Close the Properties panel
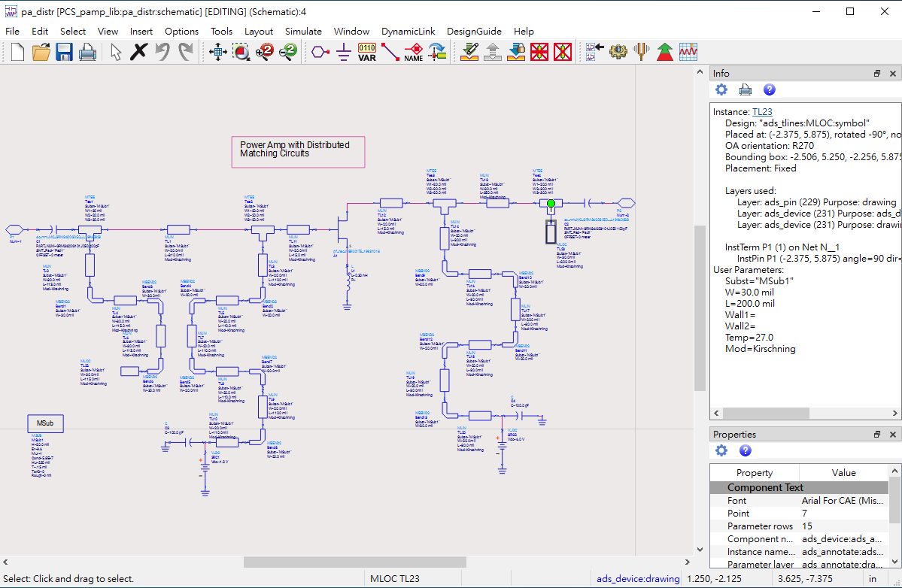The height and width of the screenshot is (588, 902). pyautogui.click(x=893, y=435)
